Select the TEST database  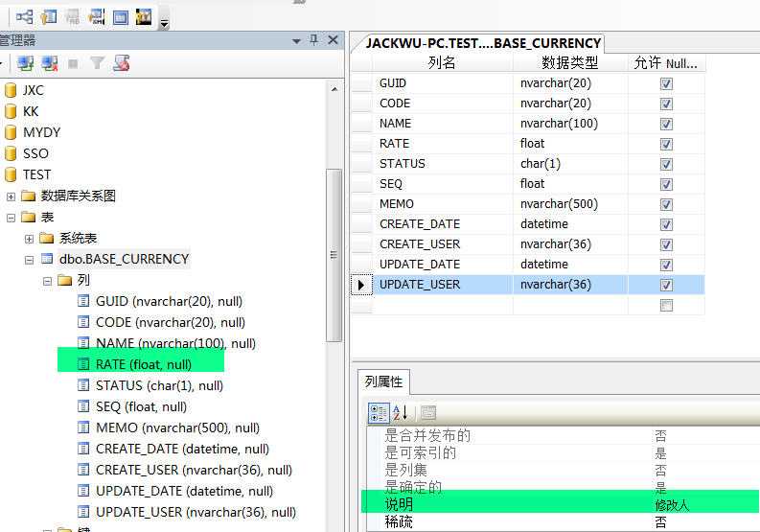point(36,174)
